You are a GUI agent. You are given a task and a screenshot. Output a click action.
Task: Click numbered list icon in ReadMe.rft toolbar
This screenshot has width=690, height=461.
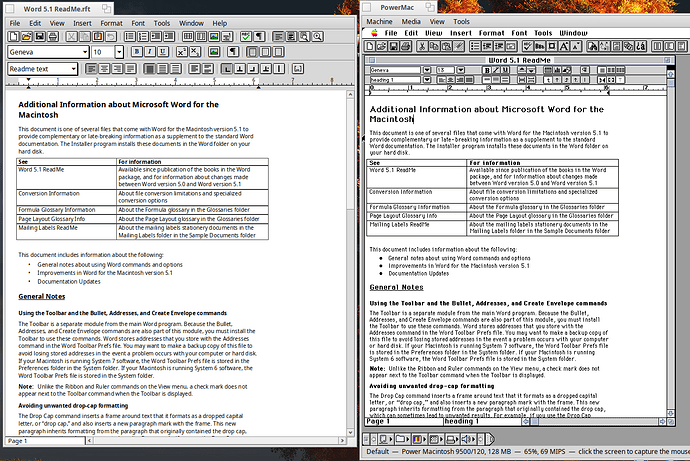point(143,37)
